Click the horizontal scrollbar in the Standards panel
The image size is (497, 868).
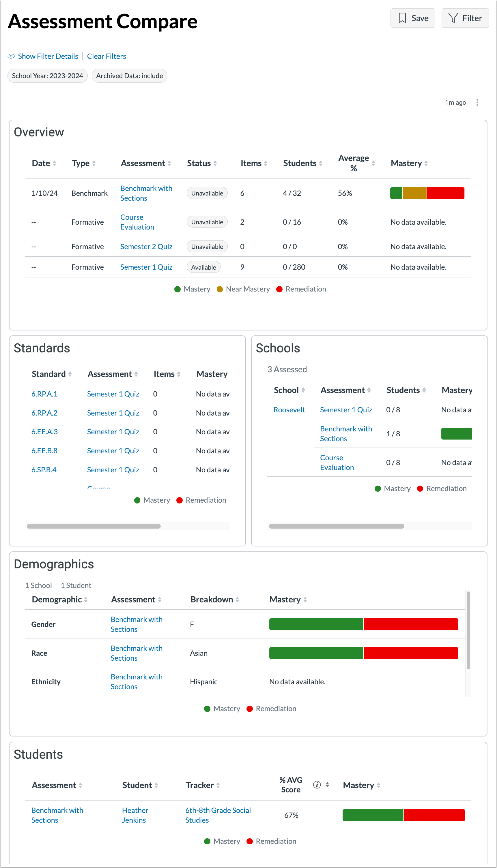[x=94, y=526]
